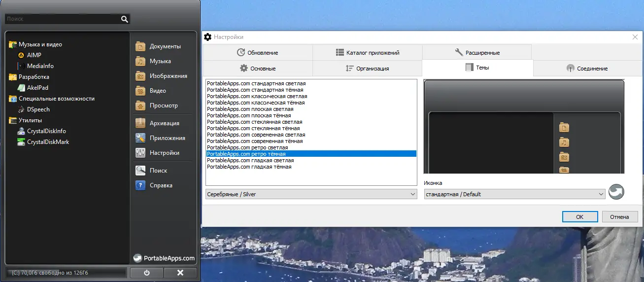The height and width of the screenshot is (282, 644).
Task: Click the Приложения apps icon
Action: pos(140,138)
